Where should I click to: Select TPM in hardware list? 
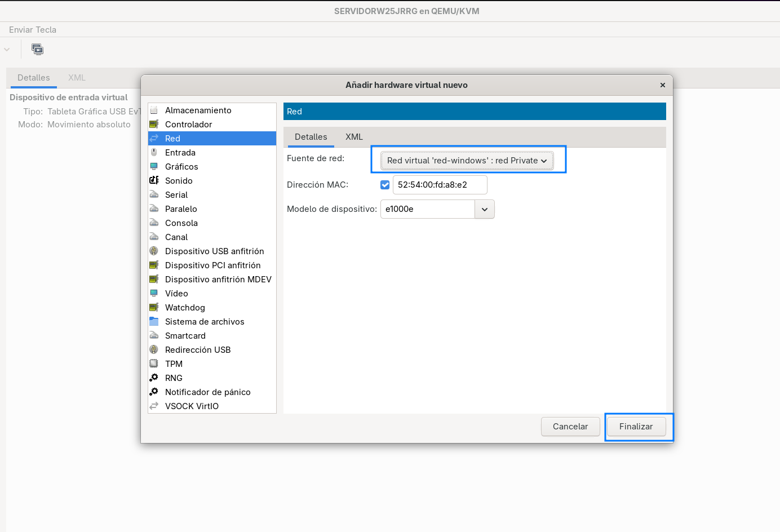(212, 364)
